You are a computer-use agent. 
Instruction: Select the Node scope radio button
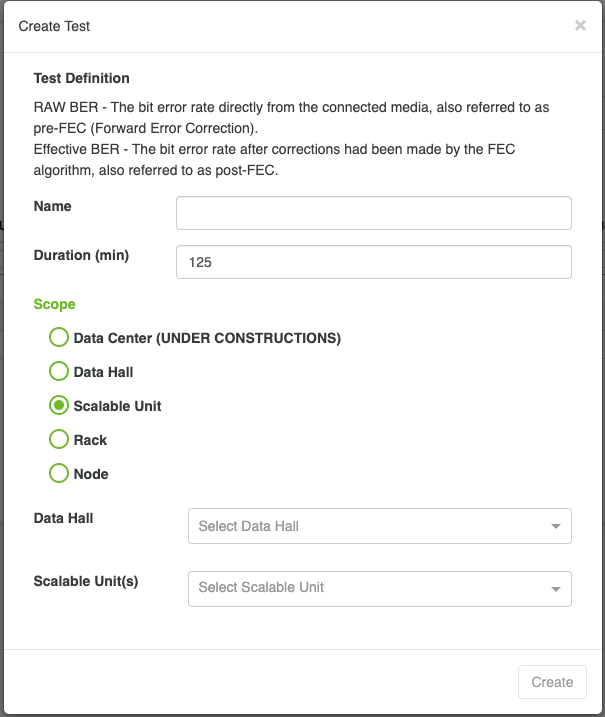(x=59, y=474)
